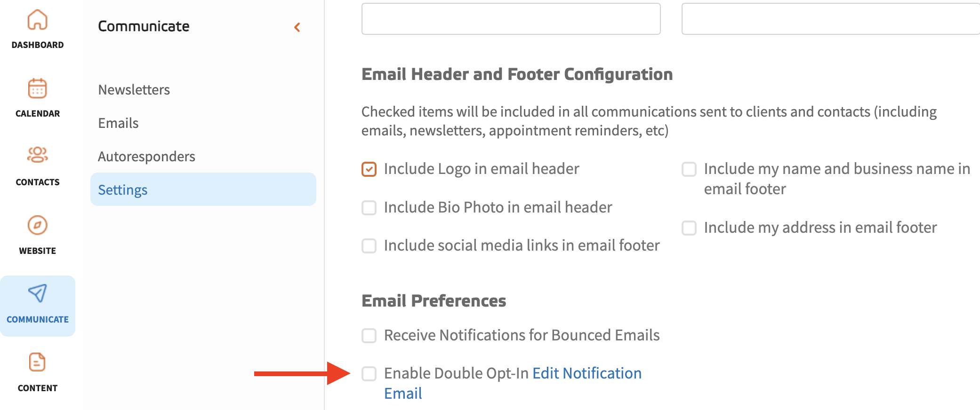Click the Website compass icon
The image size is (980, 410).
(37, 225)
